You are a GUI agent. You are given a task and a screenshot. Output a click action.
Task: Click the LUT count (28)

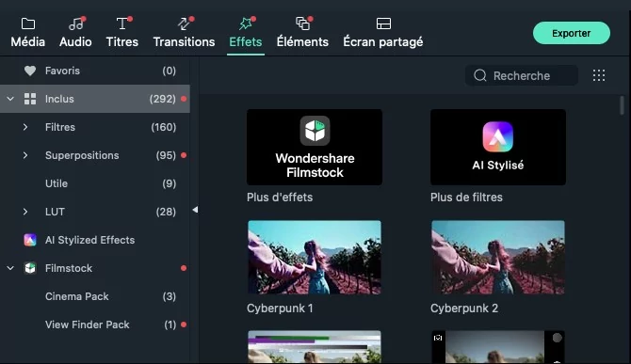pyautogui.click(x=166, y=212)
